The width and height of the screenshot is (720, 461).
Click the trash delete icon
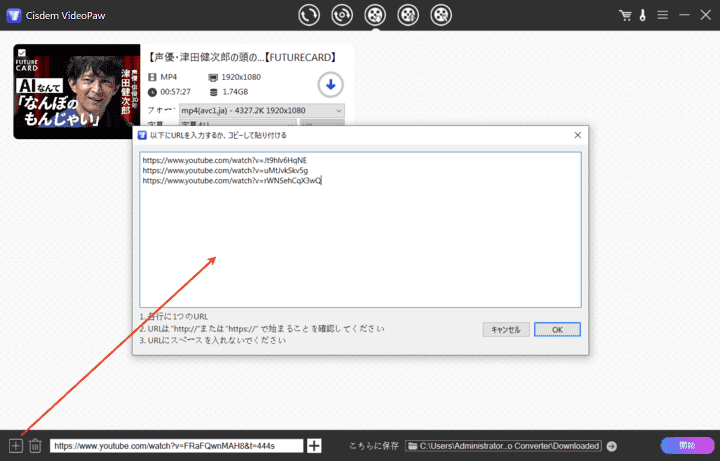pyautogui.click(x=35, y=446)
